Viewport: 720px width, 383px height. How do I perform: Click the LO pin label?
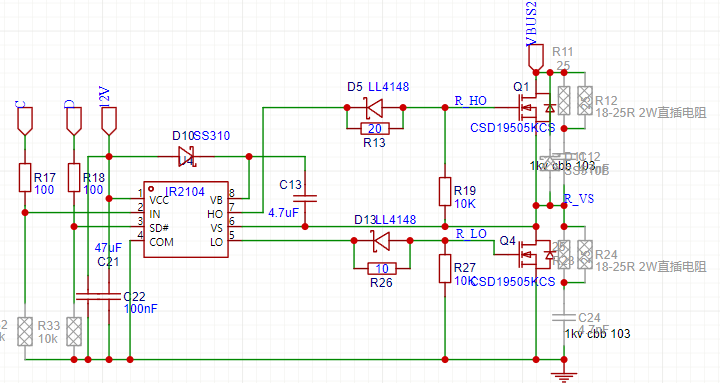point(216,242)
